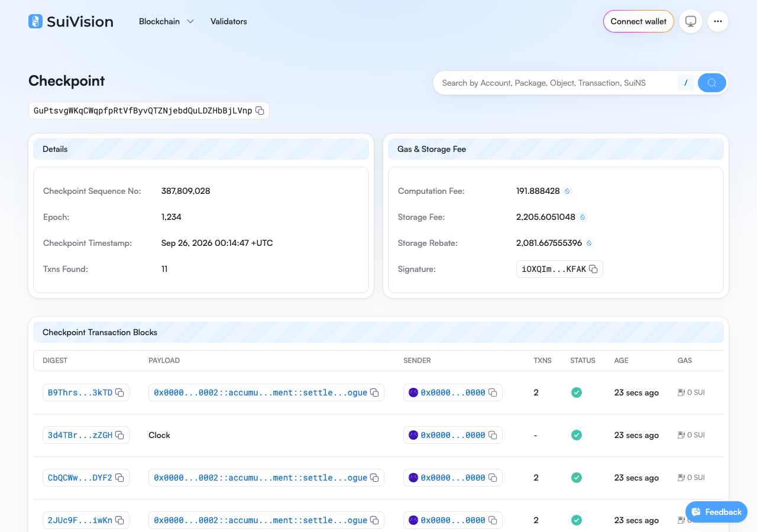Copy payload in the B9Thrs...3kTD row
Screen dimensions: 757x532
pos(374,392)
